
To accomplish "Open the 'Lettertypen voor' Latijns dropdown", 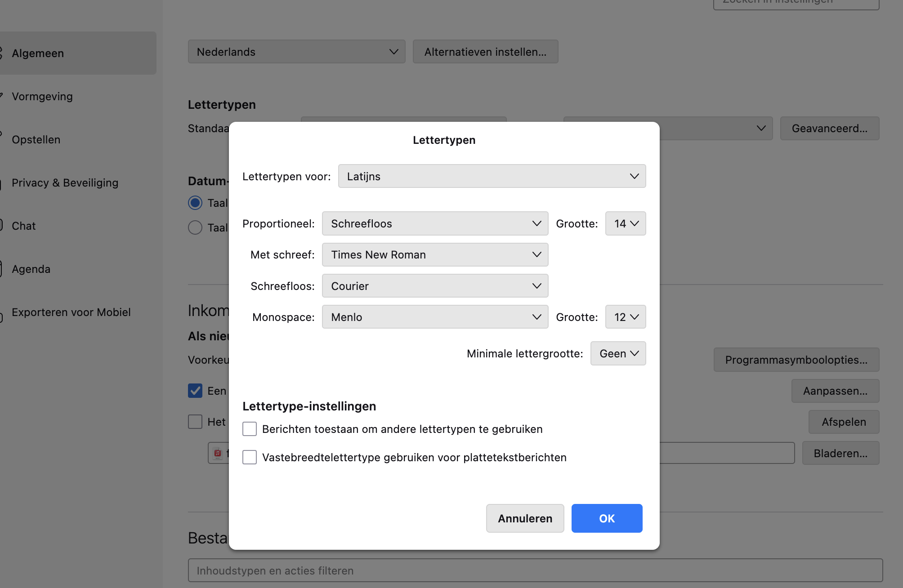I will click(x=492, y=176).
